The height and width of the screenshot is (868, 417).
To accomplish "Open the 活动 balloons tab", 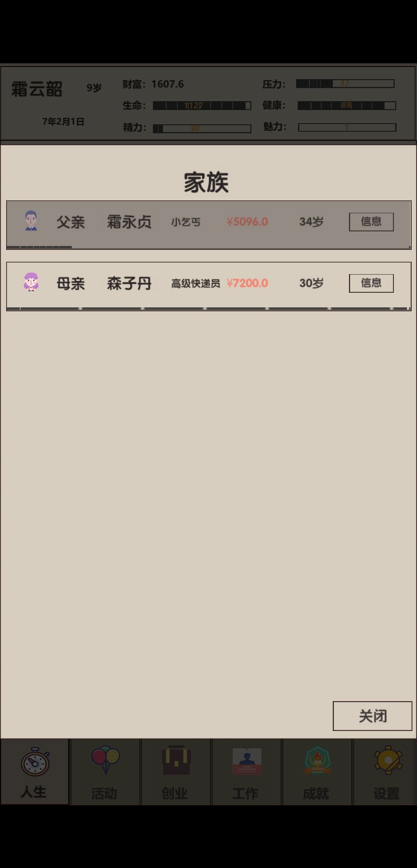I will 105,772.
